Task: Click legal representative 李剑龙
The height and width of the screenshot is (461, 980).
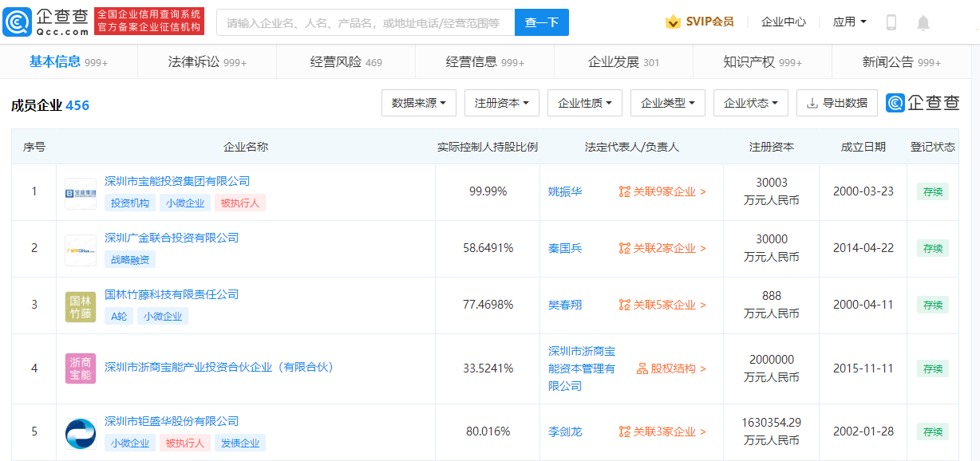Action: 565,432
